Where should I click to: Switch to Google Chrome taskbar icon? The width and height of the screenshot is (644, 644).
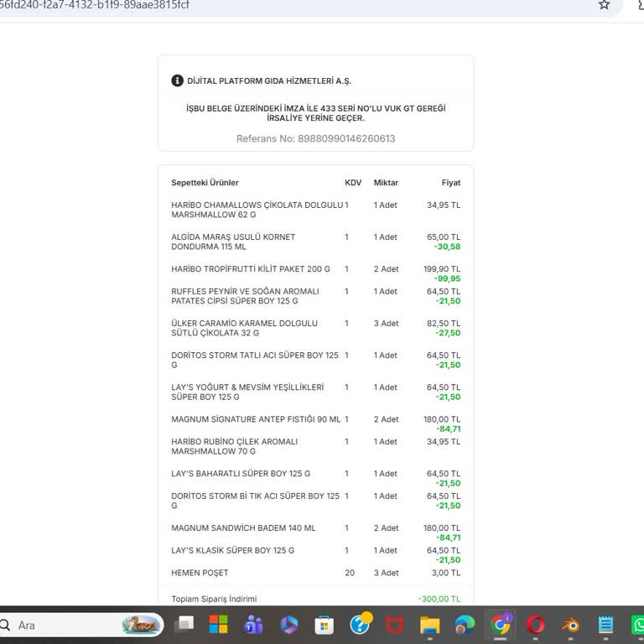[x=501, y=625]
